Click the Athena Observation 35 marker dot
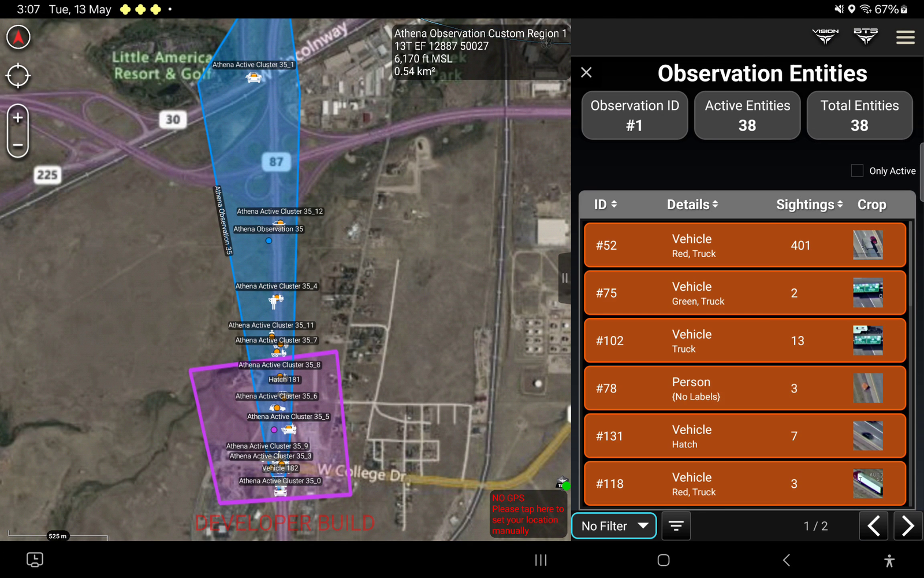The image size is (924, 578). [268, 240]
